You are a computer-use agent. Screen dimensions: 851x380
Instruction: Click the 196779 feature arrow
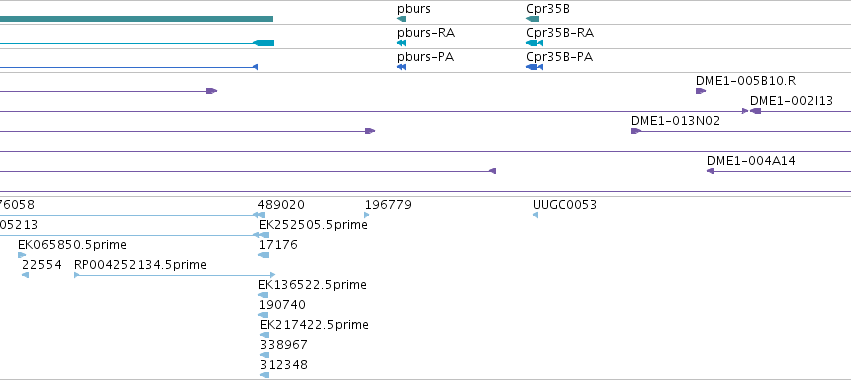tap(367, 215)
